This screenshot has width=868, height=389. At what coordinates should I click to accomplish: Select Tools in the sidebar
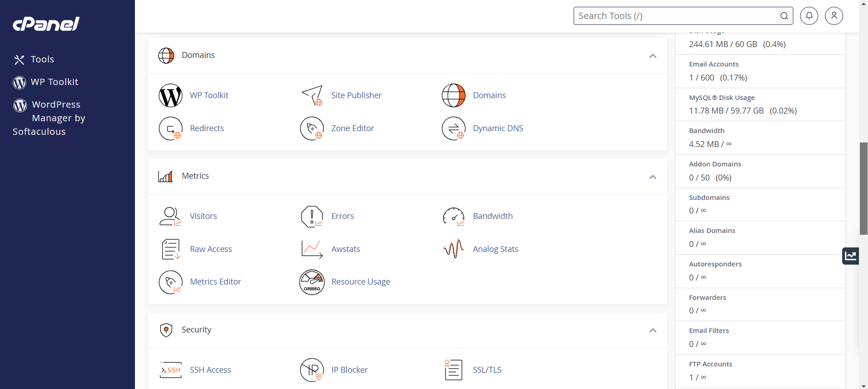pos(43,59)
